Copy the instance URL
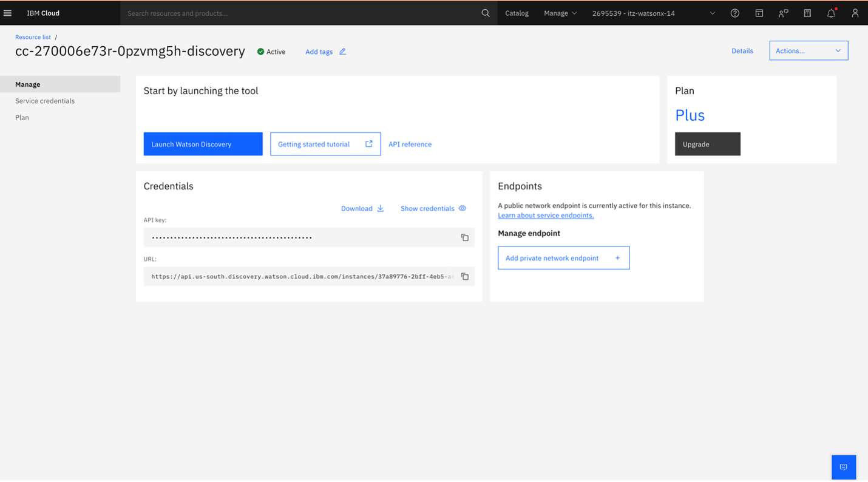The width and height of the screenshot is (868, 482). click(x=464, y=276)
